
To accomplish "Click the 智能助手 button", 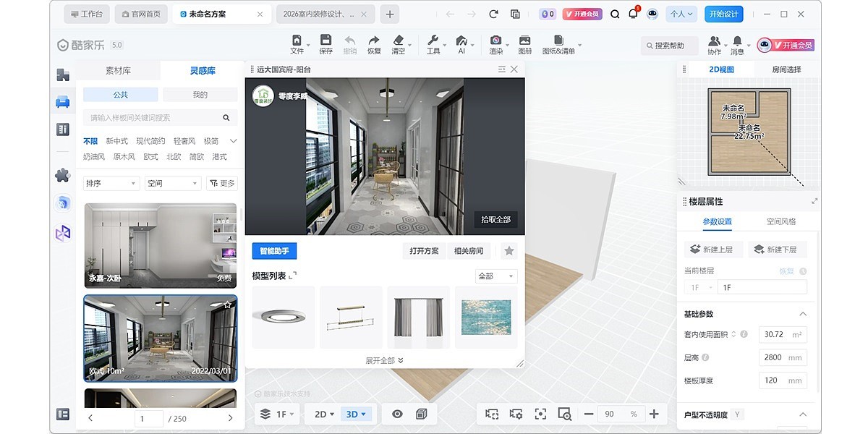I will pyautogui.click(x=274, y=251).
